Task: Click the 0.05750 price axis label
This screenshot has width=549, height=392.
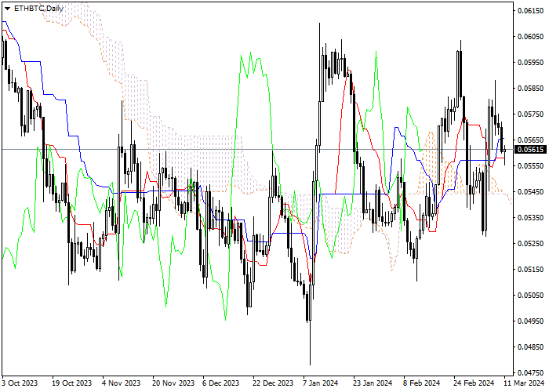Action: pos(530,114)
